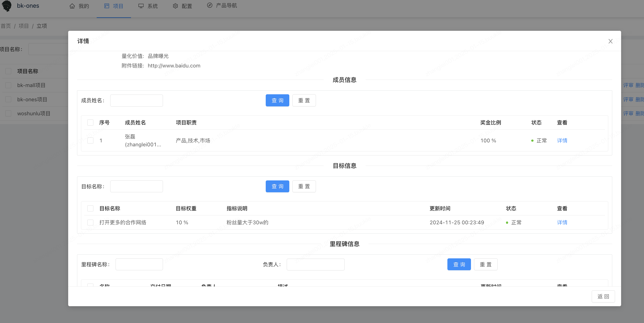Check the row checkbox for 张磊

coord(90,141)
